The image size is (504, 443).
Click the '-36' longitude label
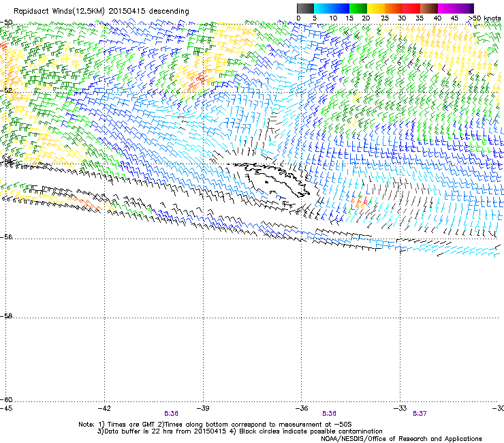coord(302,408)
